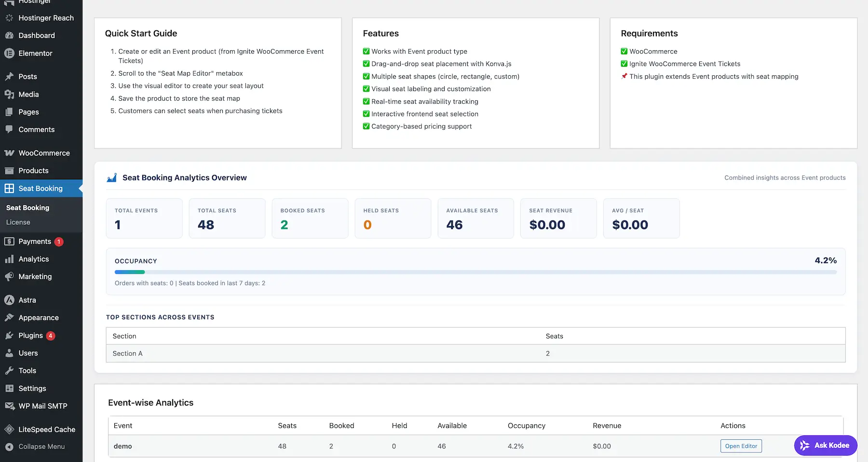
Task: Click the Marketing megaphone icon
Action: [9, 277]
